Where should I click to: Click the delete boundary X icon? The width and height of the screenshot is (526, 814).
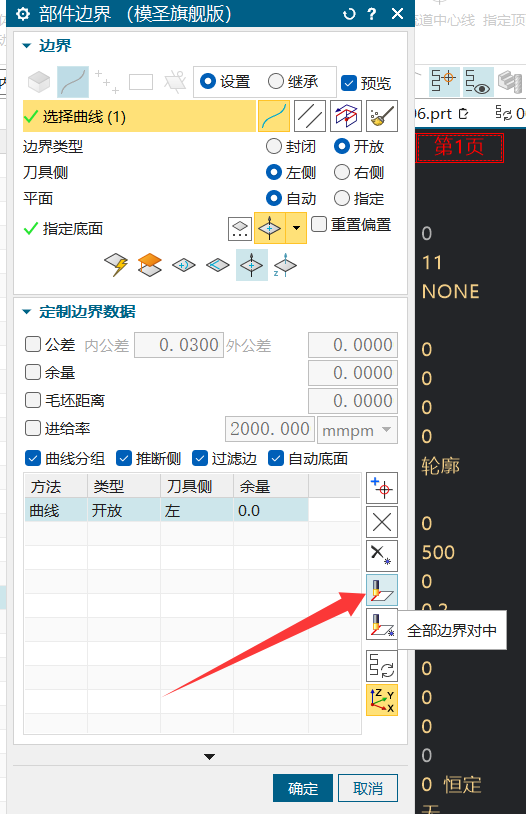tap(382, 522)
